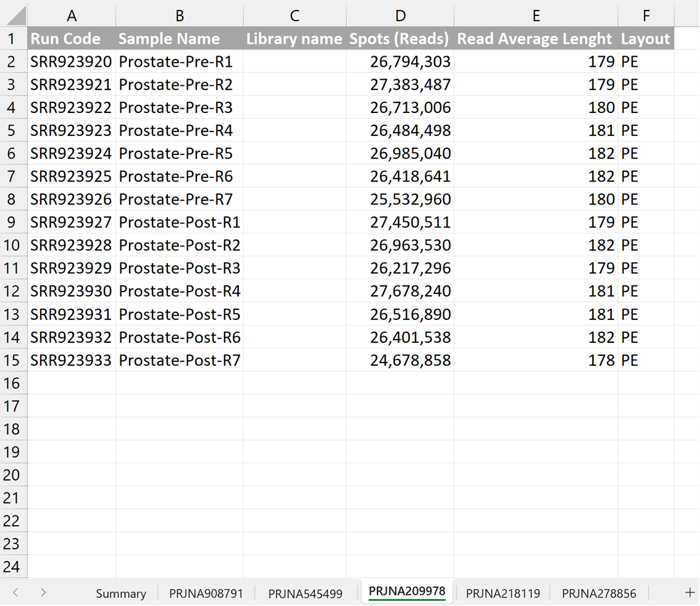The width and height of the screenshot is (700, 606).
Task: Select the Prostate-Post-R7 cell
Action: (x=179, y=360)
